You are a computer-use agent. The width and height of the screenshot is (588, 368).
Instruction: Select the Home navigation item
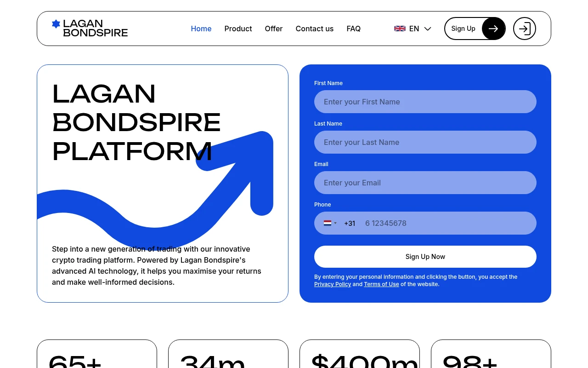click(x=201, y=29)
